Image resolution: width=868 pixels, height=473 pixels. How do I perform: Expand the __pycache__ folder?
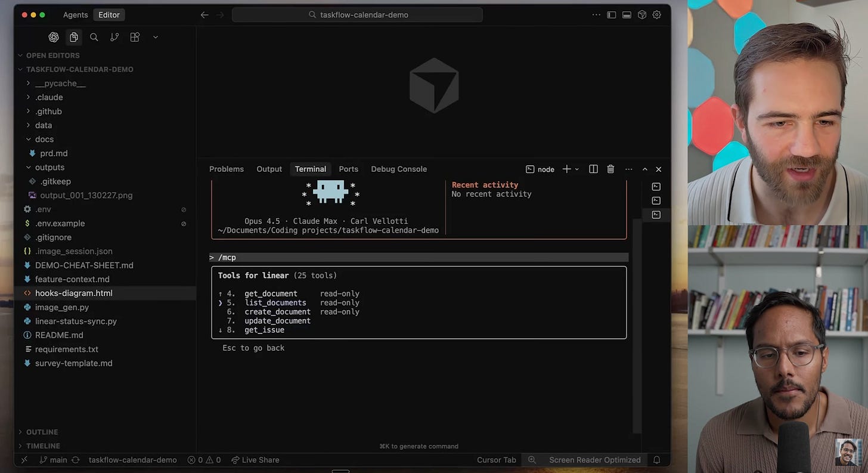pyautogui.click(x=60, y=84)
